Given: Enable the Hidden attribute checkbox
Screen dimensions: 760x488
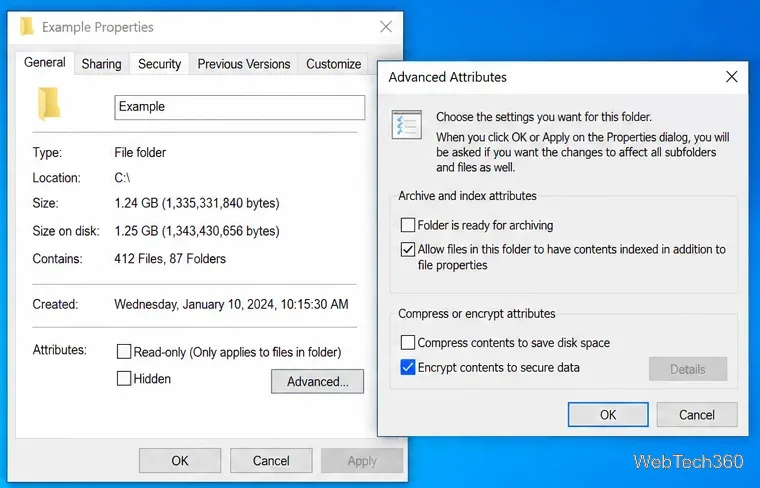Looking at the screenshot, I should pos(124,378).
